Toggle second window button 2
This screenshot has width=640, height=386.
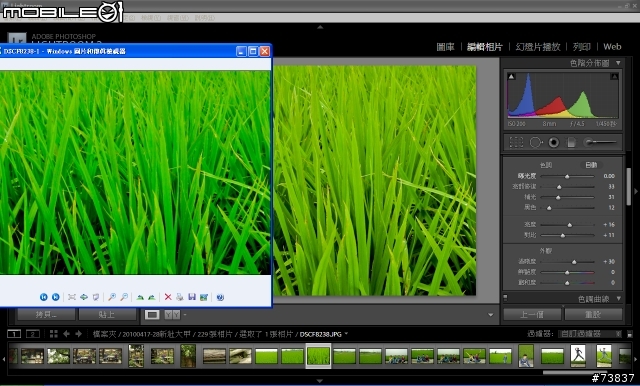pyautogui.click(x=33, y=334)
